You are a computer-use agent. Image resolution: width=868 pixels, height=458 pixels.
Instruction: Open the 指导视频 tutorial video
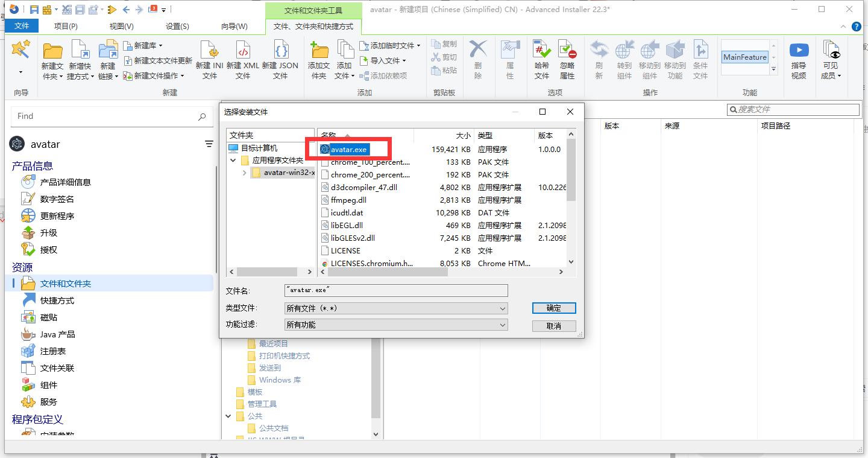799,59
